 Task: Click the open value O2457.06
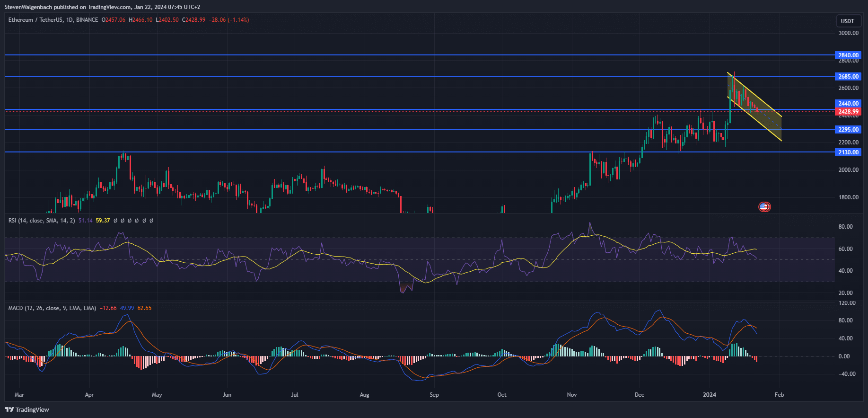(114, 20)
